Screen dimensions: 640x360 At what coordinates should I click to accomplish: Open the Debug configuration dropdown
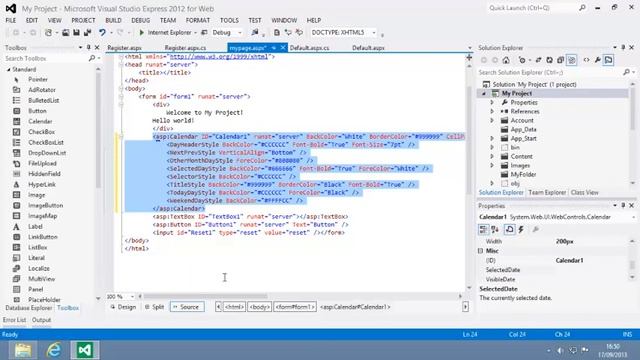(240, 32)
